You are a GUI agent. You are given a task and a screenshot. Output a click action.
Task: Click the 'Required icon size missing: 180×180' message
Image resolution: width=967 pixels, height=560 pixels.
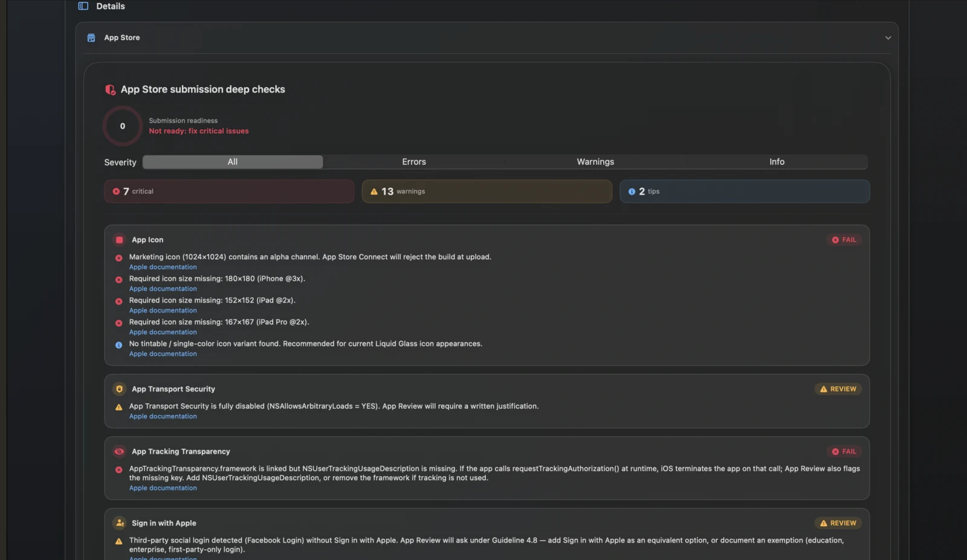click(217, 278)
